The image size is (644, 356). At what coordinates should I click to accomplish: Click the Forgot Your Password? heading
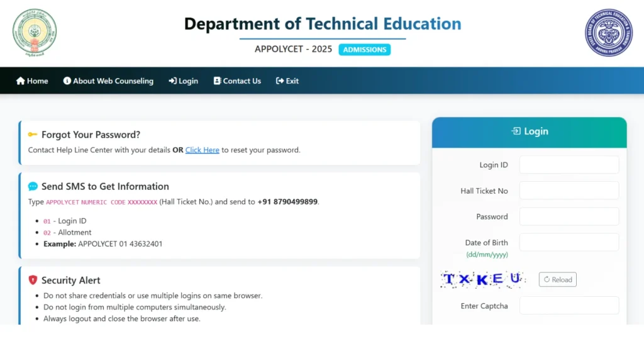pos(91,135)
